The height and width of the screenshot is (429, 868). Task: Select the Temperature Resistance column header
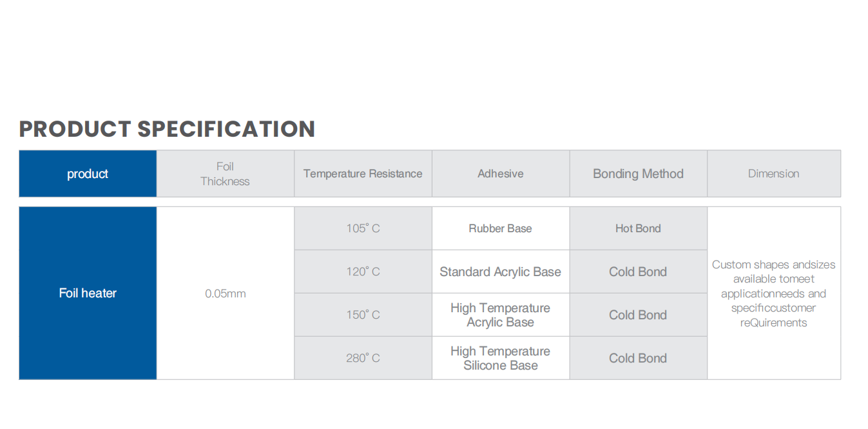coord(363,174)
